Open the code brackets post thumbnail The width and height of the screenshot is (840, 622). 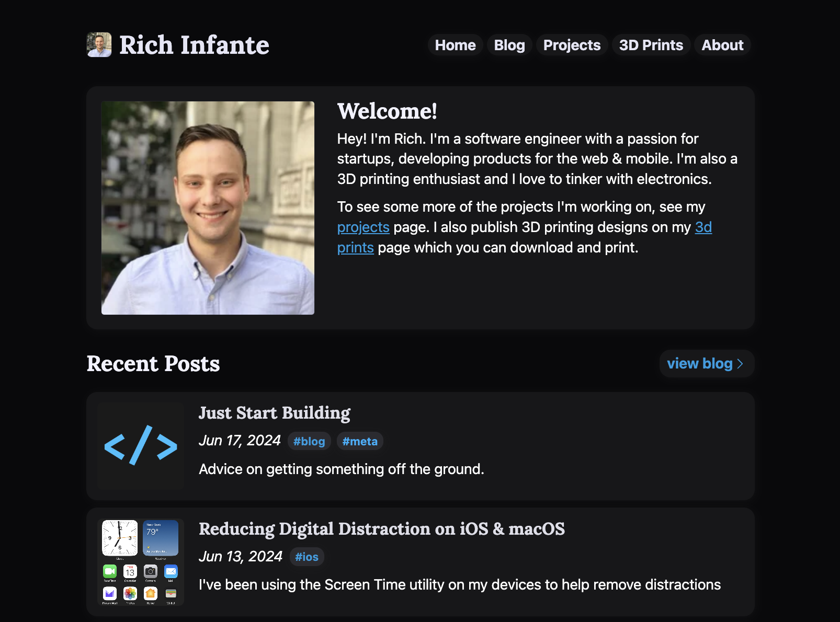pyautogui.click(x=141, y=445)
